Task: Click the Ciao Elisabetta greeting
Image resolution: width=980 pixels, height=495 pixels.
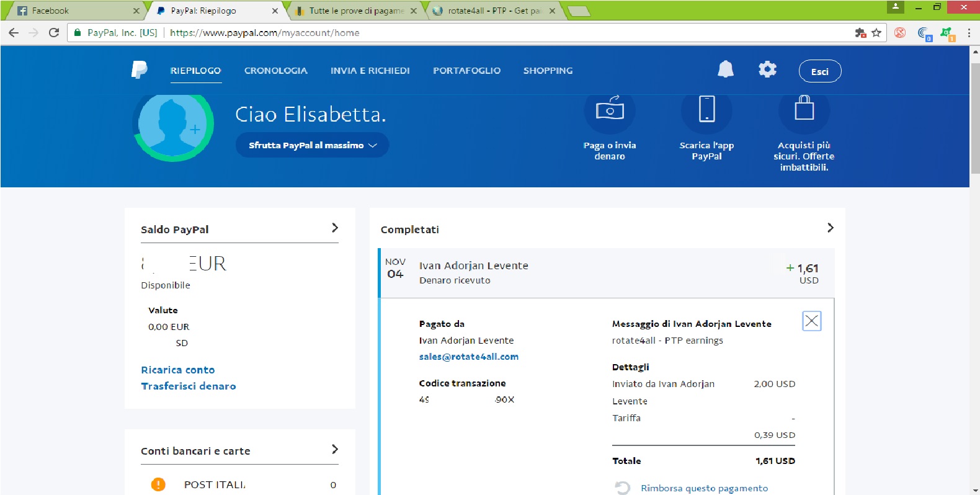Action: click(x=311, y=114)
